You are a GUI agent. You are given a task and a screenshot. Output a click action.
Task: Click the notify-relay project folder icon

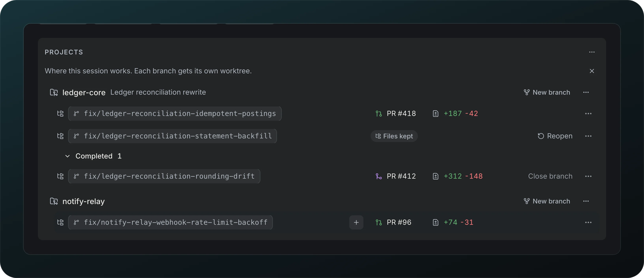[54, 201]
